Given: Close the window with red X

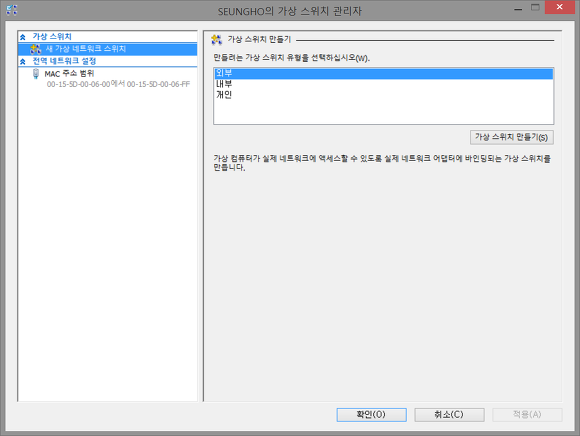Looking at the screenshot, I should pyautogui.click(x=560, y=7).
